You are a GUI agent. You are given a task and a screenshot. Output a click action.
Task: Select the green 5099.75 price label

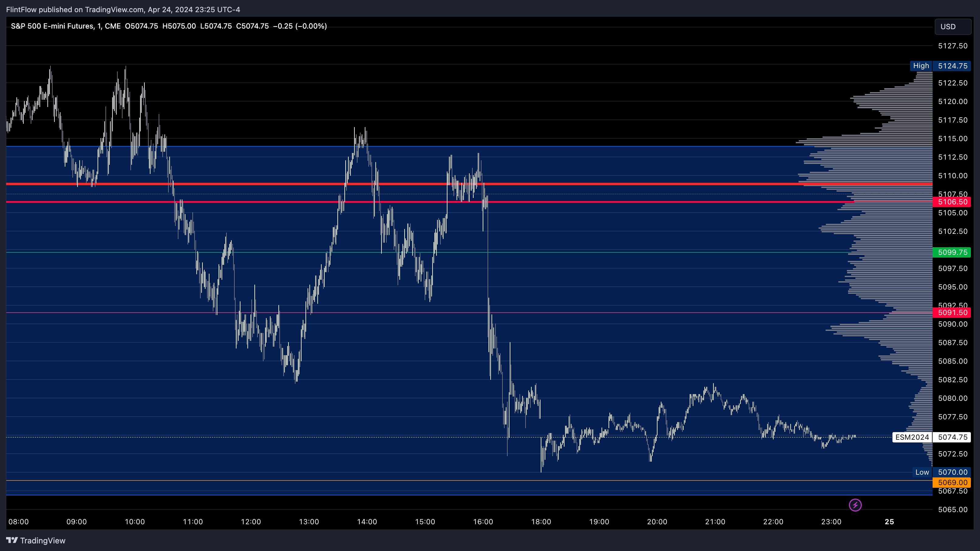pos(952,252)
